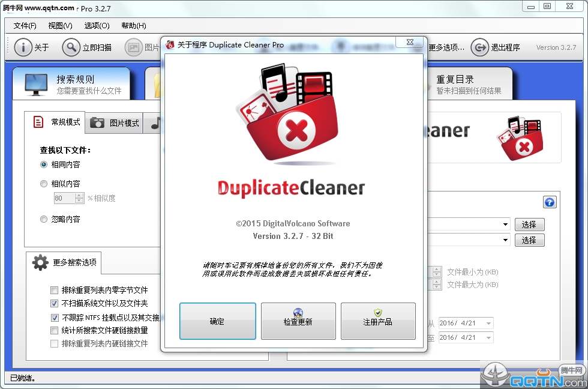Viewport: 588px width, 389px height.
Task: Select the 相似内容 radio button
Action: click(x=44, y=184)
